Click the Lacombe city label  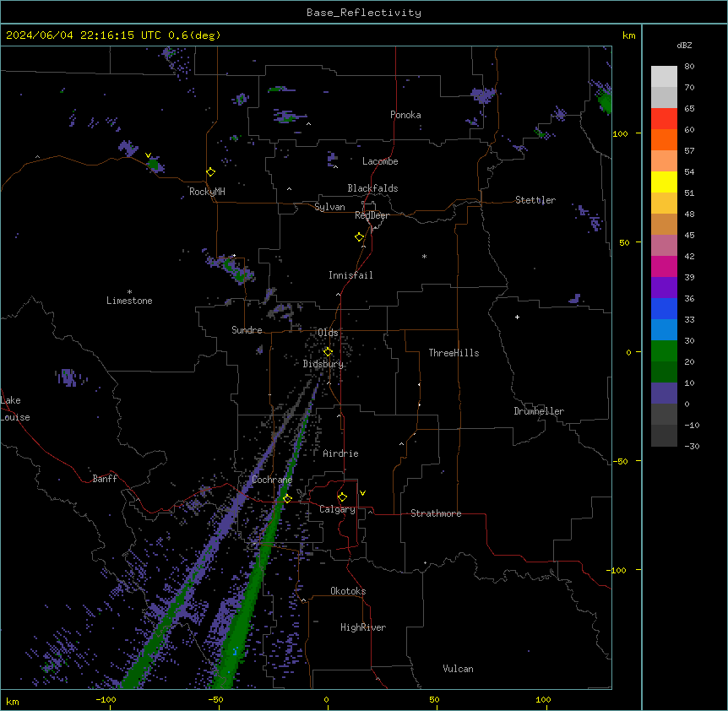(x=380, y=161)
